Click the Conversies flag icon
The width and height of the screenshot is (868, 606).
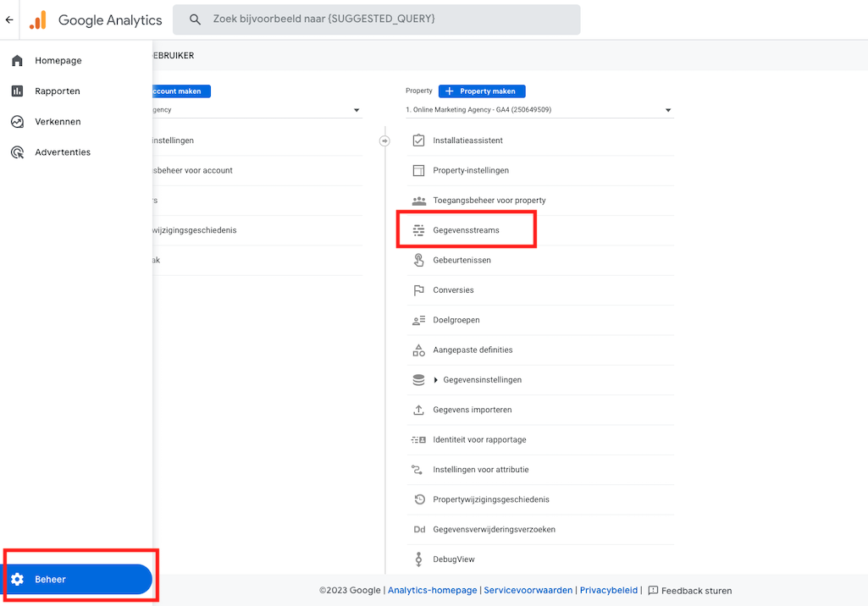coord(418,290)
